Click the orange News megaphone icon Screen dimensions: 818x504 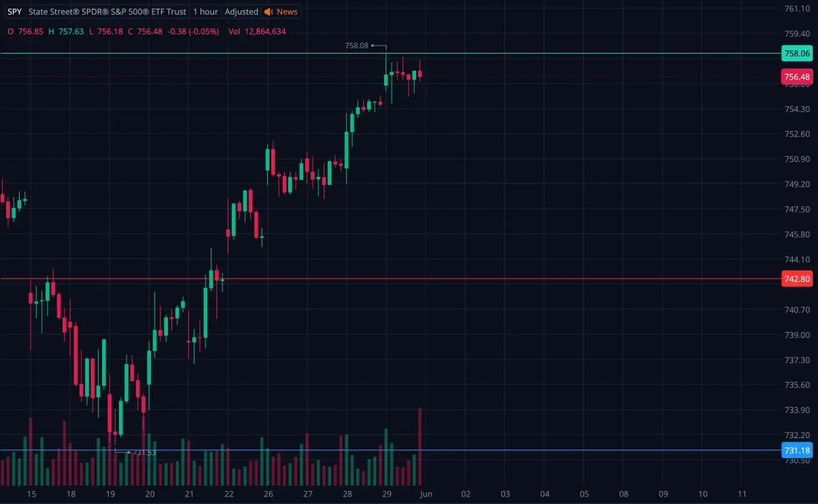pyautogui.click(x=269, y=12)
